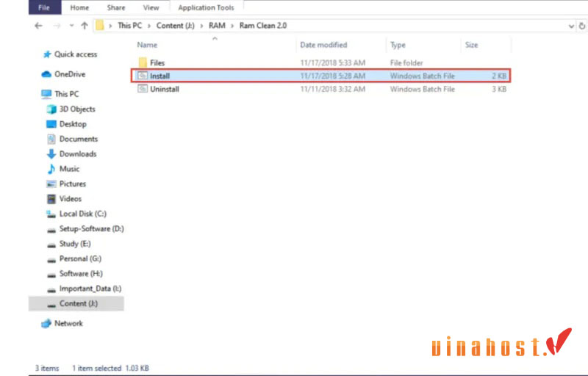Select Quick access in the sidebar

[75, 54]
